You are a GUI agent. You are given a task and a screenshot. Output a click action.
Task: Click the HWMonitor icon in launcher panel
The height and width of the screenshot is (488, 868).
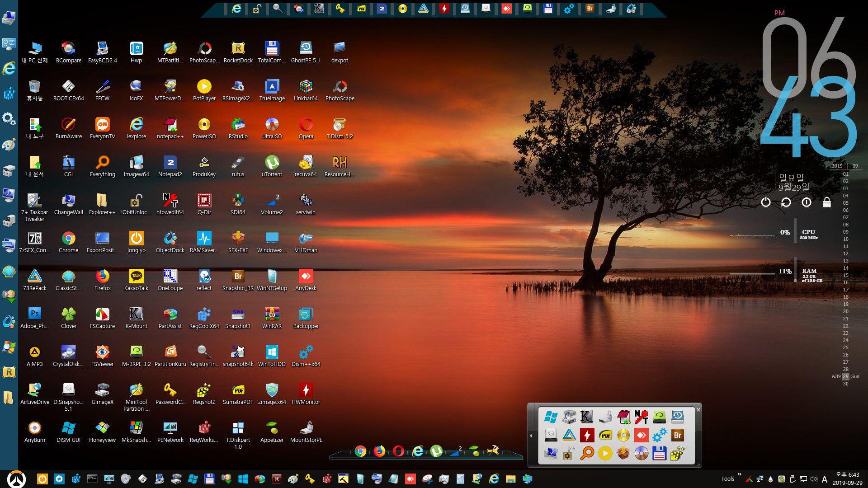[587, 435]
